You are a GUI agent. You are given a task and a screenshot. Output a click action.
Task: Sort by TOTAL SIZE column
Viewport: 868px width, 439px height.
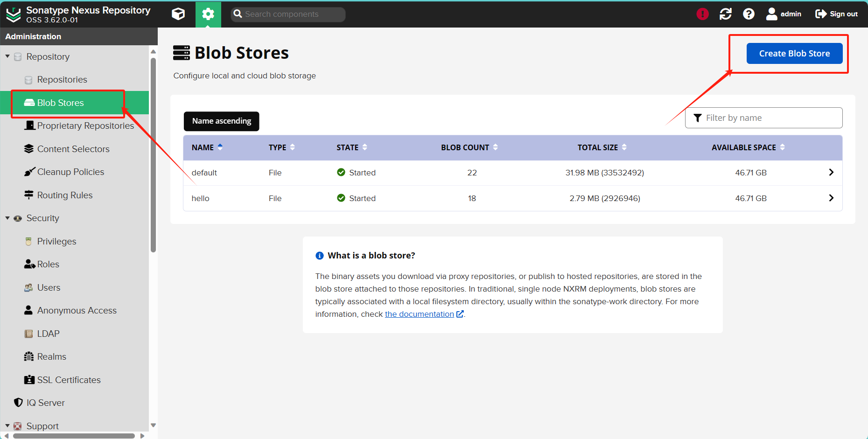(x=602, y=147)
